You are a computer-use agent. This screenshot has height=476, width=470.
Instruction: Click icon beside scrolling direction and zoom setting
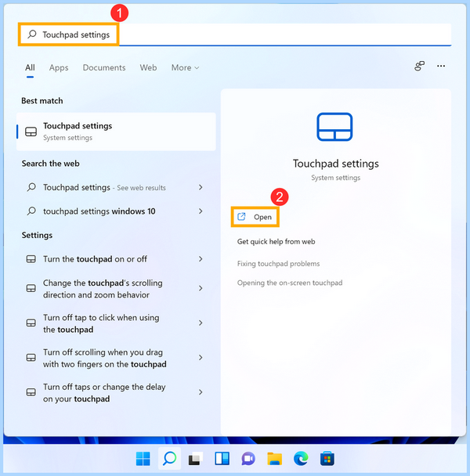[31, 288]
